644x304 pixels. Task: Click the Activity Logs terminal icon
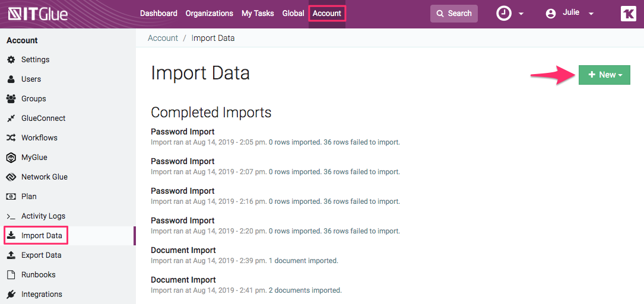11,216
